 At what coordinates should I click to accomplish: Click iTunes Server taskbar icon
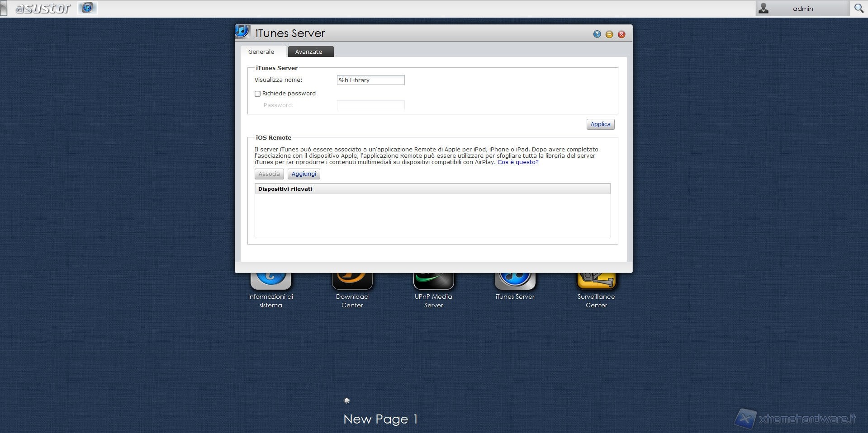click(87, 8)
